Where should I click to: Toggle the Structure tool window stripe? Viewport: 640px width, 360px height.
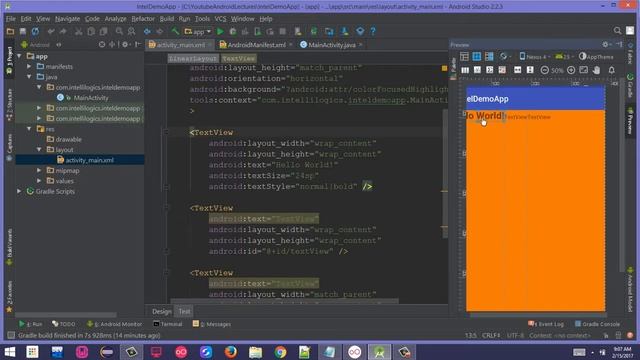(x=9, y=105)
